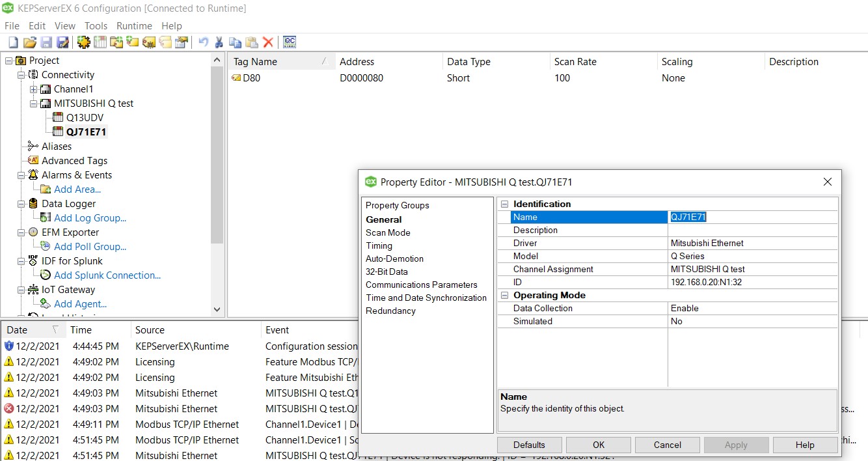Click the Undo arrow in toolbar

point(203,42)
